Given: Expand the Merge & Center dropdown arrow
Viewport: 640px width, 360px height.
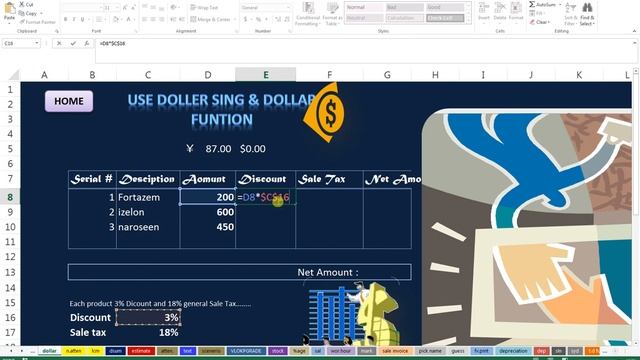Looking at the screenshot, I should click(235, 19).
